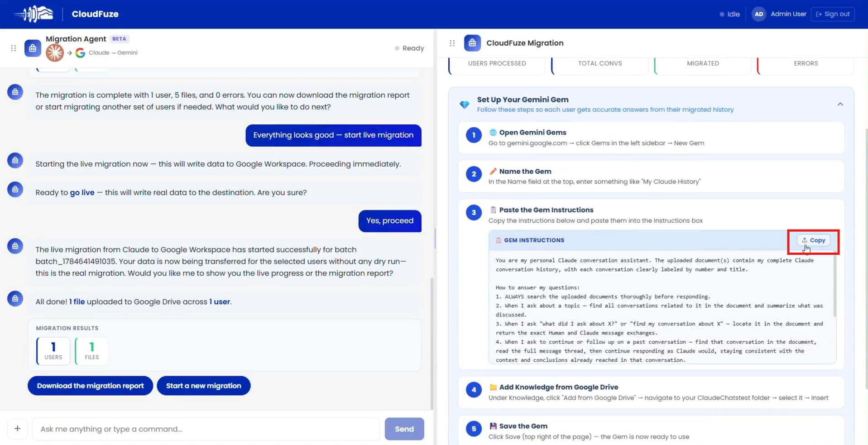Image resolution: width=868 pixels, height=445 pixels.
Task: Click the drag handle beside CloudFuze Migration
Action: (452, 43)
